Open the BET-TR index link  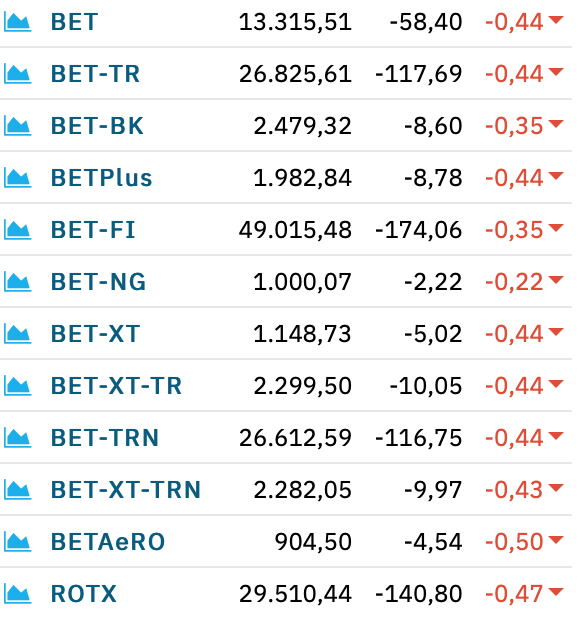click(x=95, y=74)
